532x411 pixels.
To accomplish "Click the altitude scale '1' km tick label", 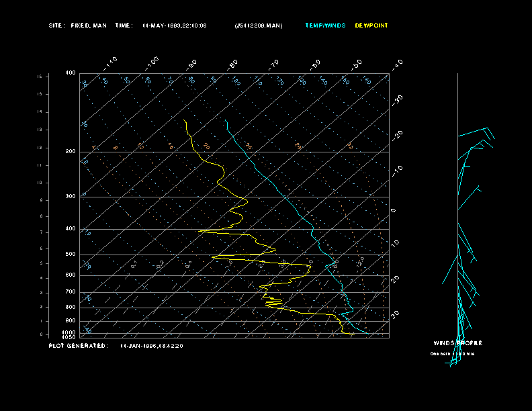I will point(41,321).
